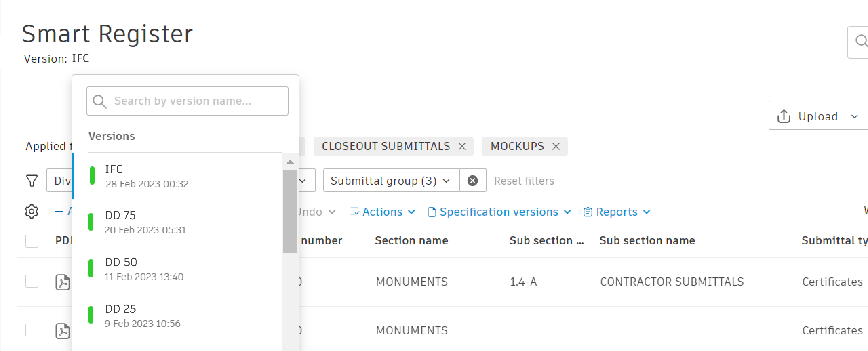Remove the MOCKUPS filter tag

(x=556, y=146)
